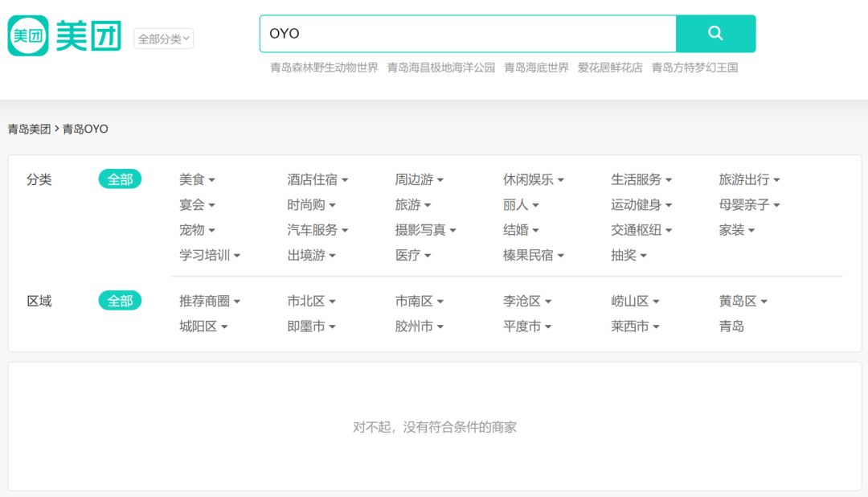Click the 青岛美团 breadcrumb link
This screenshot has height=497, width=868.
30,128
